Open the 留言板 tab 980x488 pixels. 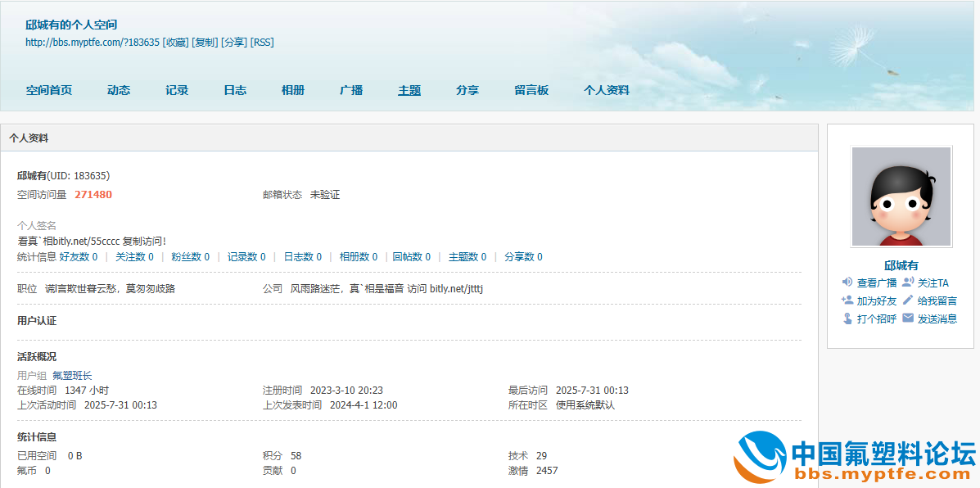click(x=531, y=90)
